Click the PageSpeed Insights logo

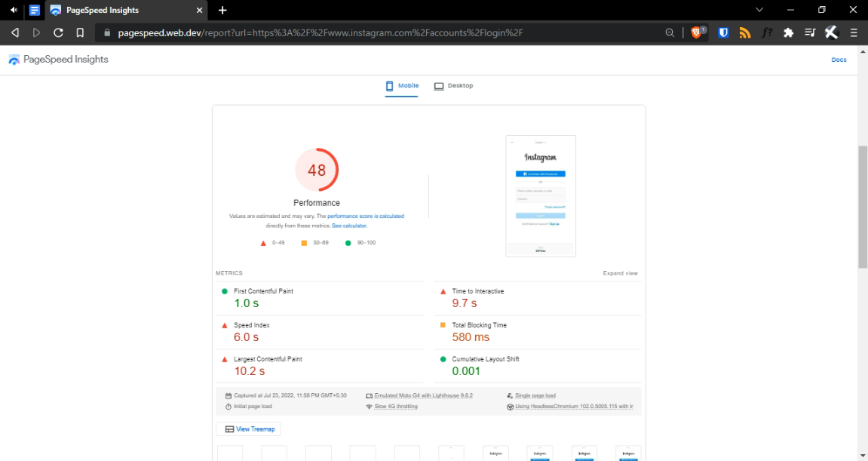59,60
